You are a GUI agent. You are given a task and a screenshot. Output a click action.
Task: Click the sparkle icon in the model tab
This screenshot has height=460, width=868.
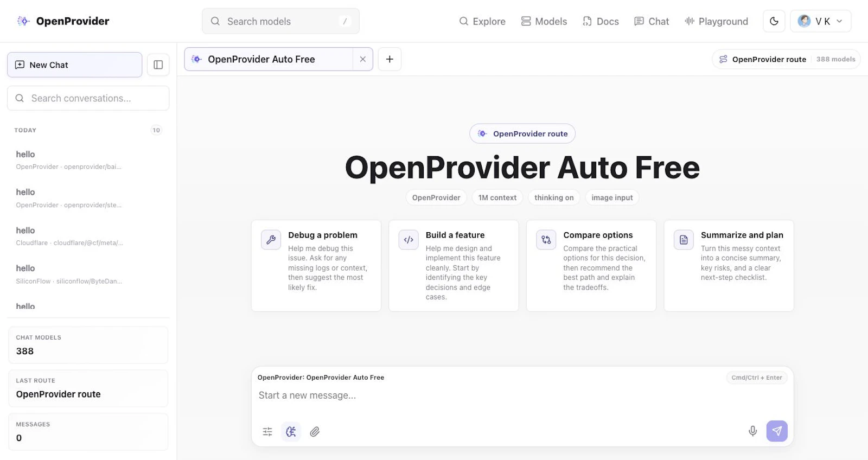(196, 59)
